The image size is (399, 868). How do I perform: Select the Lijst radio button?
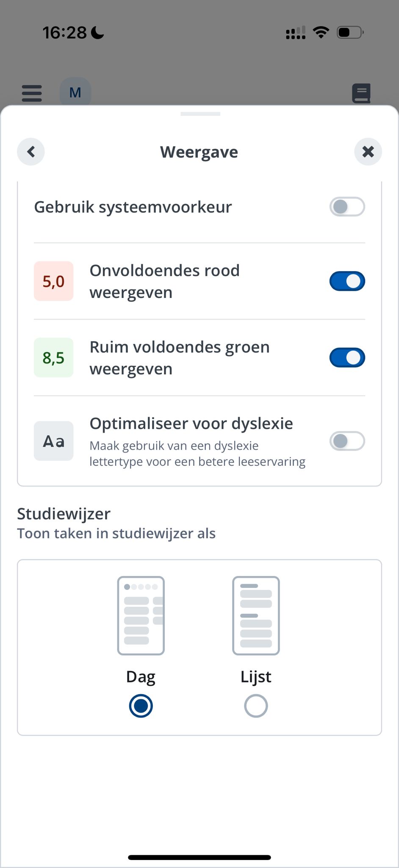256,706
